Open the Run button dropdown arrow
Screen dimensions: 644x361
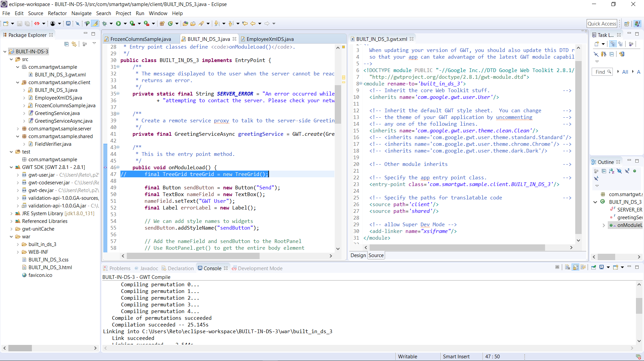click(x=125, y=23)
